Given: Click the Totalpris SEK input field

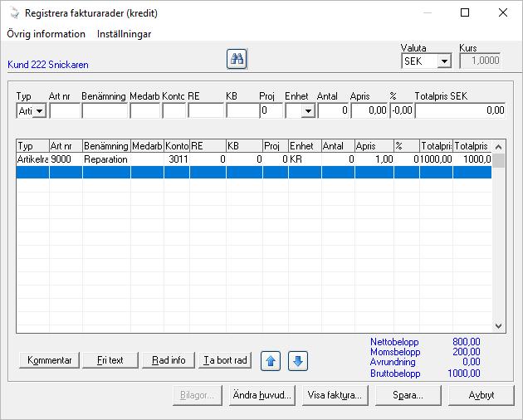Looking at the screenshot, I should 460,110.
